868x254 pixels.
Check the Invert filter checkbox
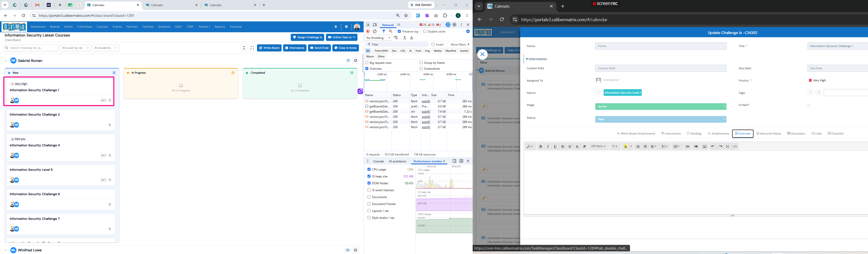point(433,45)
